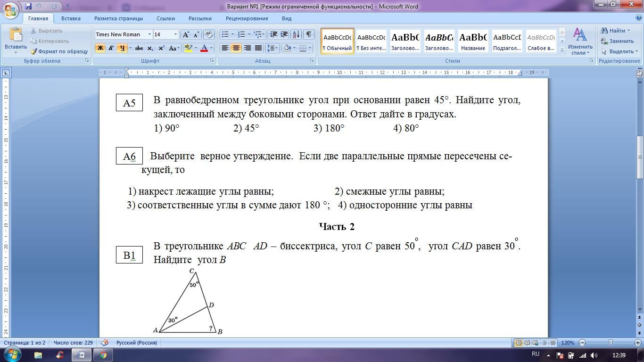Viewport: 644px width, 362px height.
Task: Click the Заменить button
Action: 617,41
